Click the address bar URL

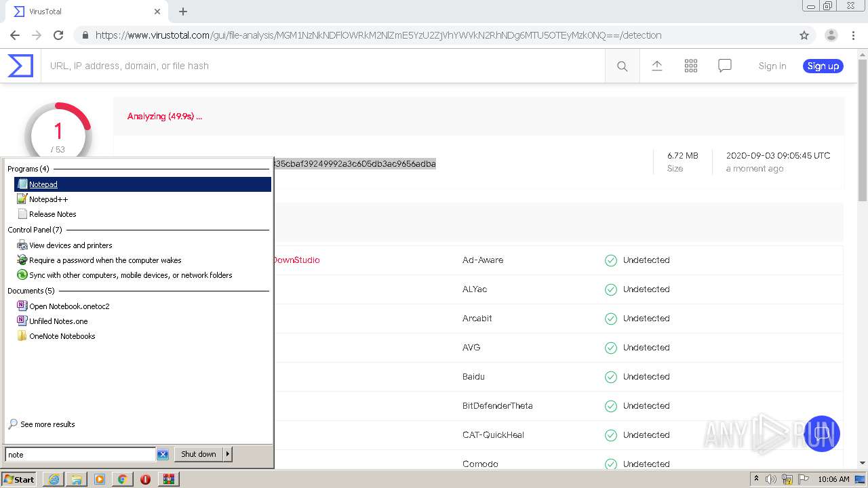[x=378, y=35]
